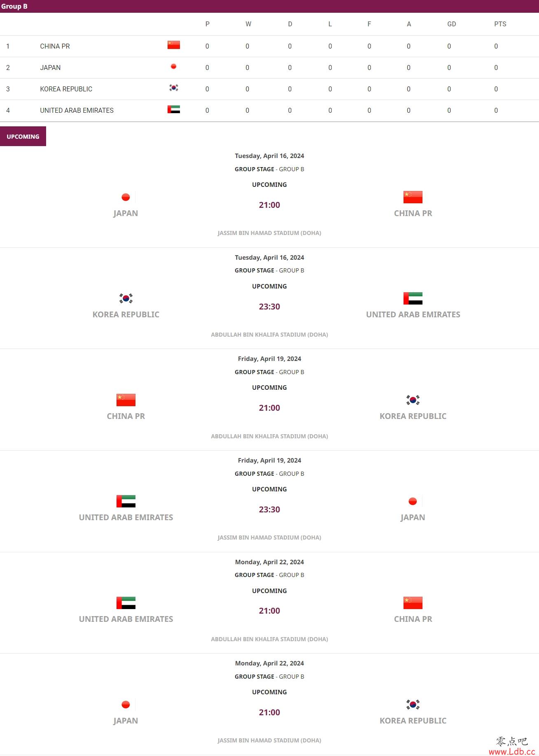Click Korea Republic flag in 23:30 April 16 match
Image resolution: width=539 pixels, height=756 pixels.
pos(126,298)
